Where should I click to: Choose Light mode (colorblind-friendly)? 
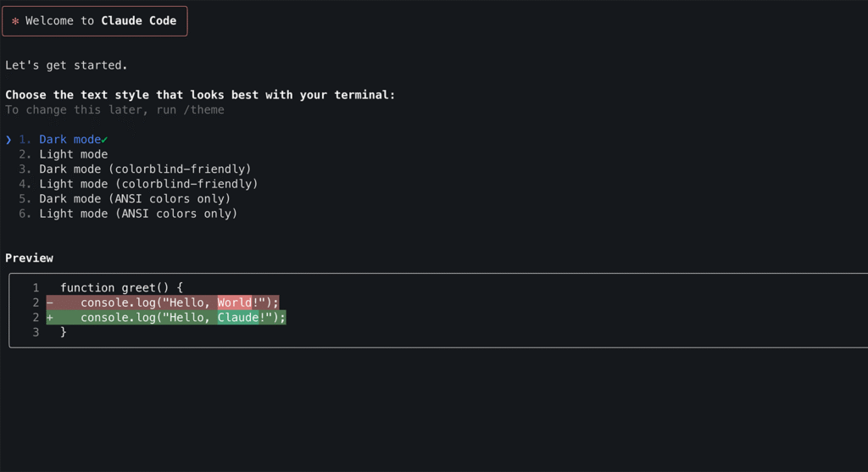pos(148,184)
